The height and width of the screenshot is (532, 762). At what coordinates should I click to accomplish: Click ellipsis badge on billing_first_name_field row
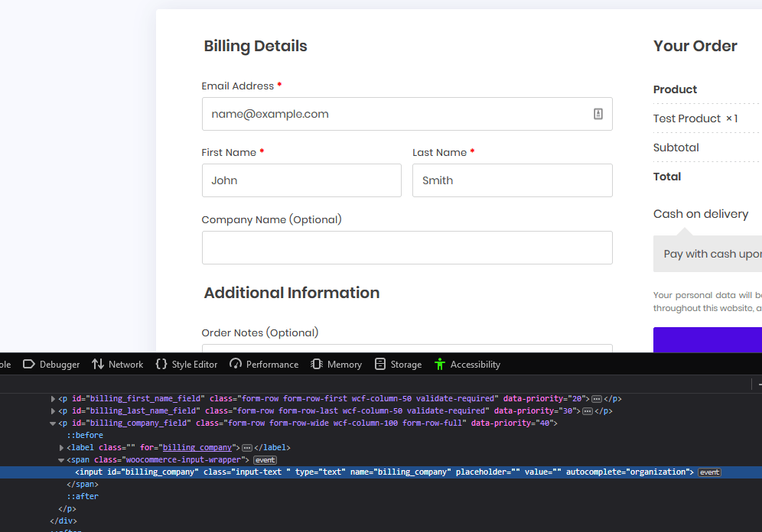pyautogui.click(x=596, y=399)
